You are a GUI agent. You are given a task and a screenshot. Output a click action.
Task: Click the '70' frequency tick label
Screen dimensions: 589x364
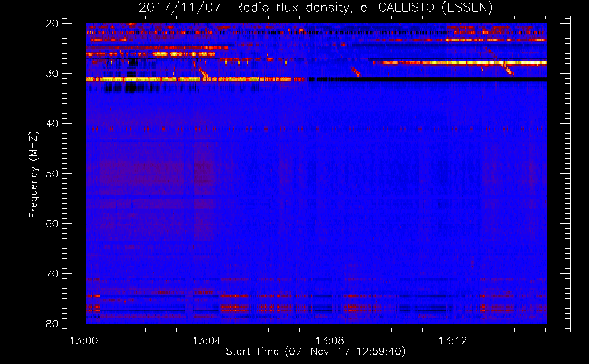pos(52,274)
